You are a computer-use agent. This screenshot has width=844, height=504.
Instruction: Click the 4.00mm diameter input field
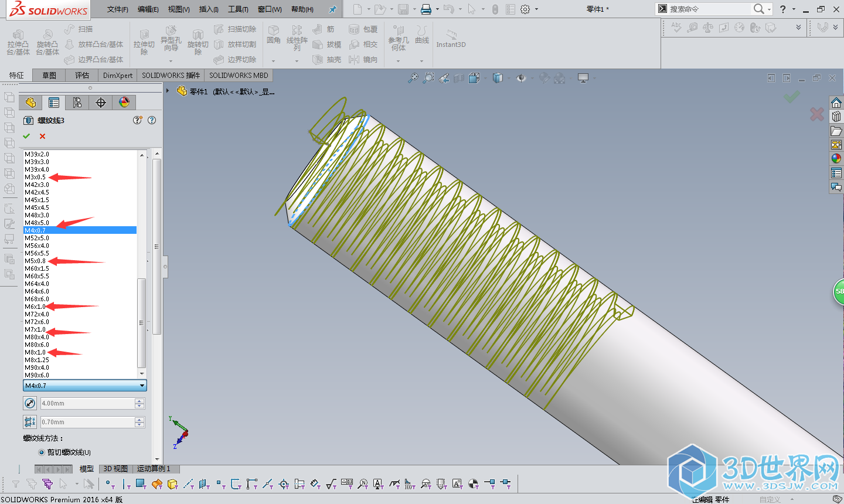(x=87, y=403)
